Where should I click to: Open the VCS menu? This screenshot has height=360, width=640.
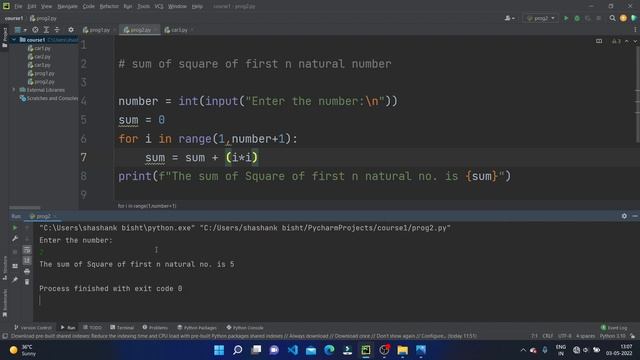159,7
